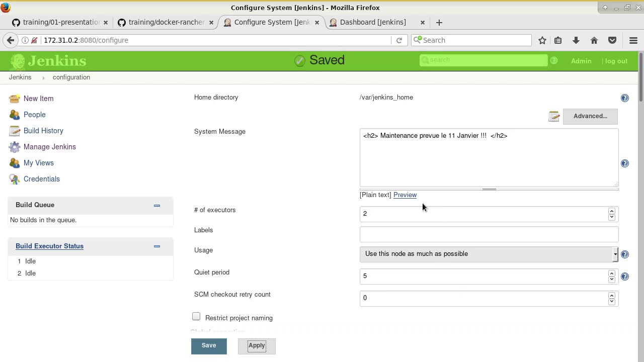
Task: Increase the SCM checkout retry count with the stepper
Action: [612, 296]
